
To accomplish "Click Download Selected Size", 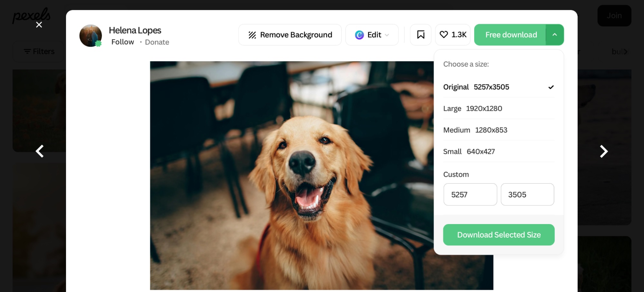I will pyautogui.click(x=498, y=235).
